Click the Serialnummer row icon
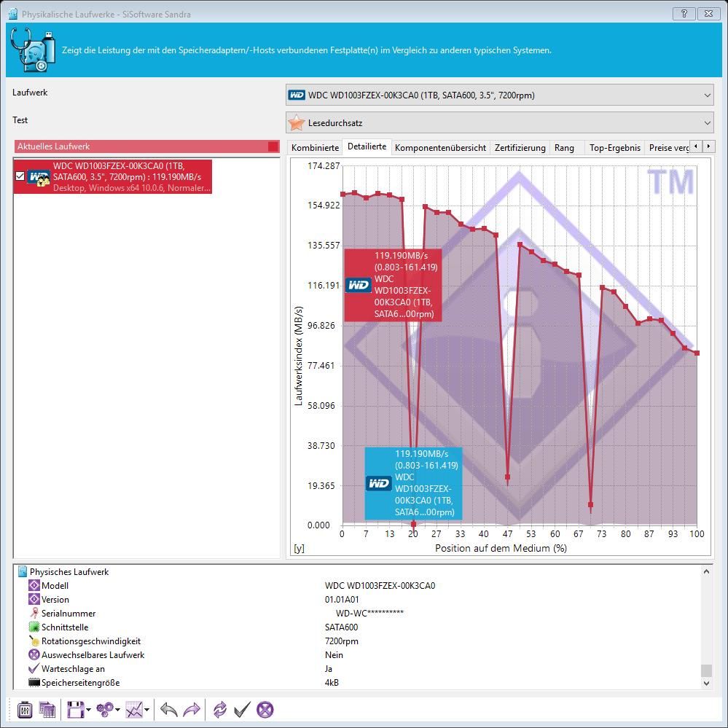The height and width of the screenshot is (728, 728). (x=34, y=614)
